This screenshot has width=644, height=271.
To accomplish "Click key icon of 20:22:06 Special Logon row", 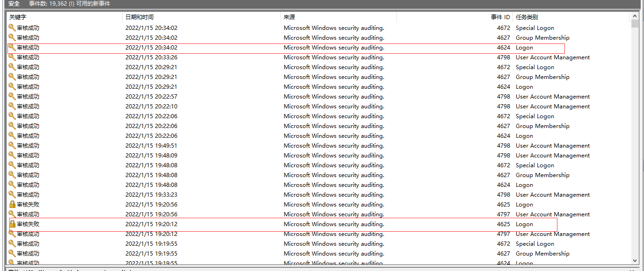I will tap(12, 116).
